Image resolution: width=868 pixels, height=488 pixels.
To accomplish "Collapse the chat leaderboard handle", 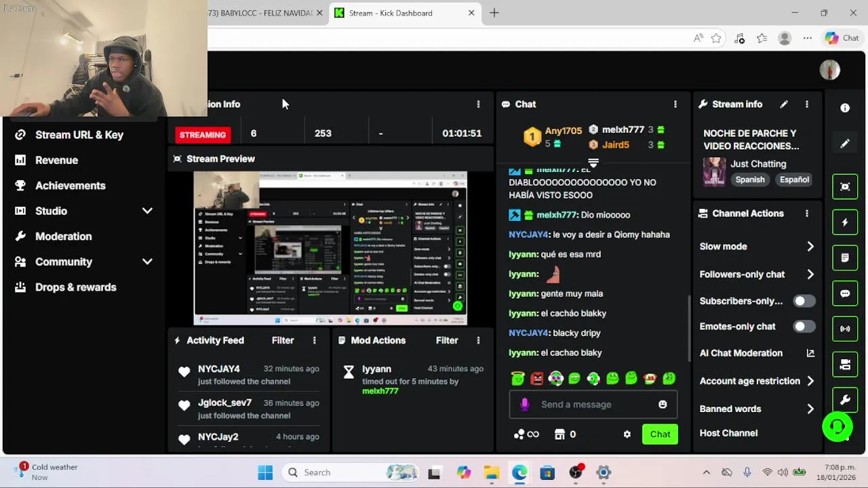I will point(593,163).
